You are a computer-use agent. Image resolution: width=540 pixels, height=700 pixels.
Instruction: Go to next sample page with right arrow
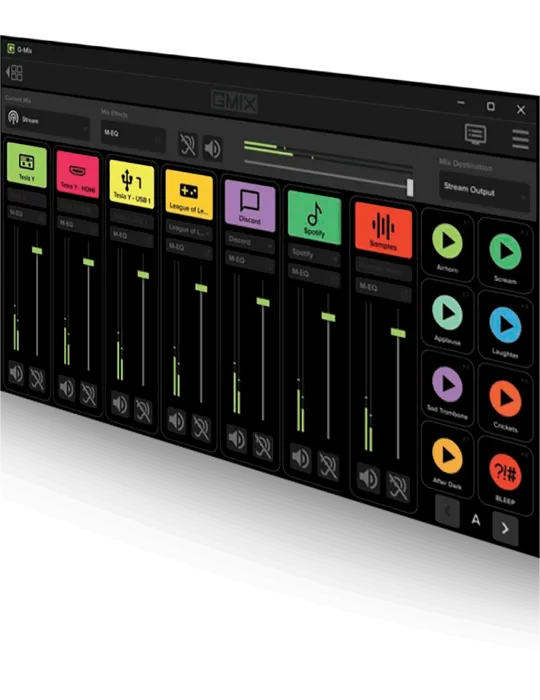(x=505, y=529)
